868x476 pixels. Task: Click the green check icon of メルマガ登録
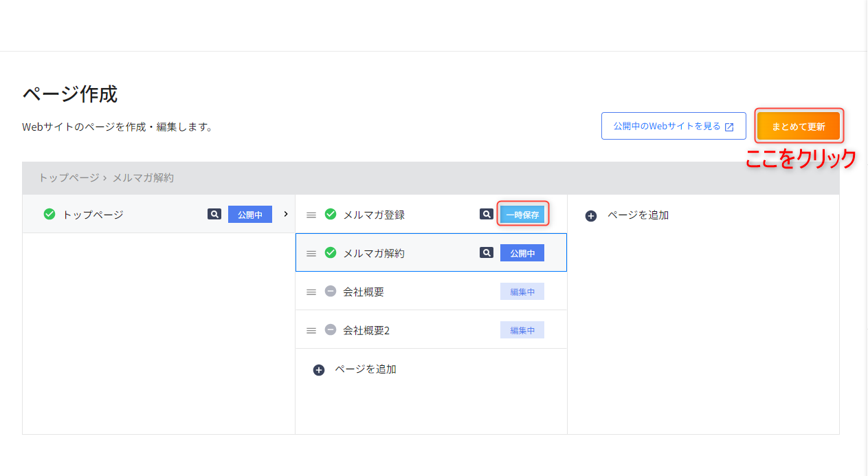331,215
